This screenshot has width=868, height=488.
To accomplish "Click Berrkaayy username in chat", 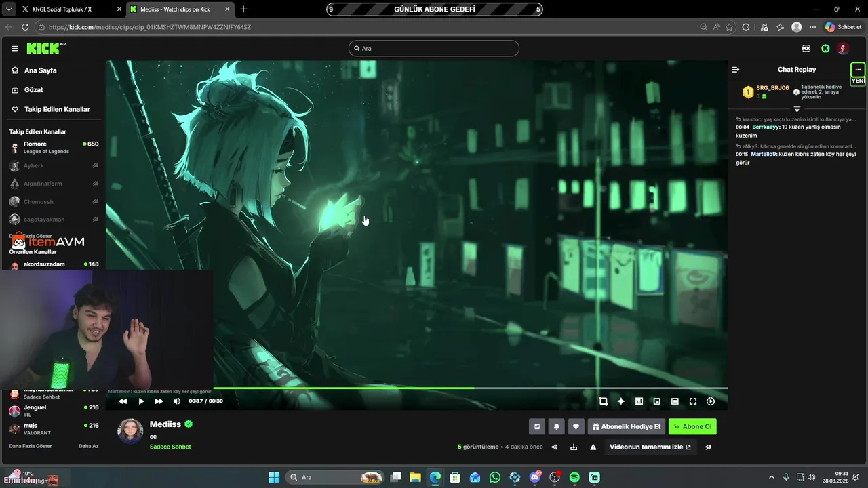I will [766, 127].
